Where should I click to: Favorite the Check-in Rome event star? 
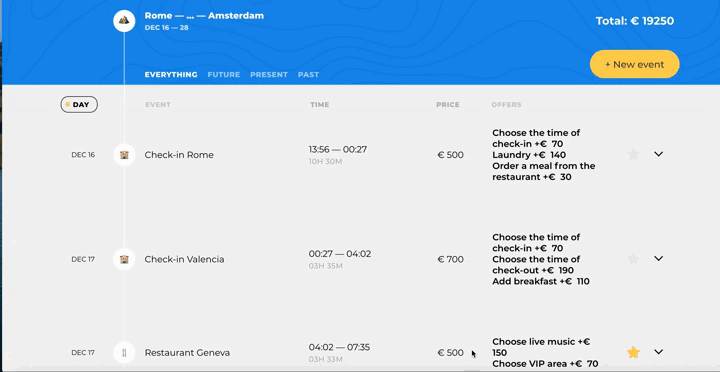(633, 154)
